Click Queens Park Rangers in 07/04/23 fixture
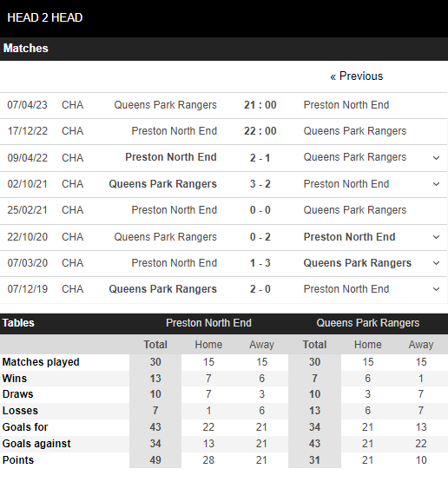The image size is (448, 482). [165, 105]
